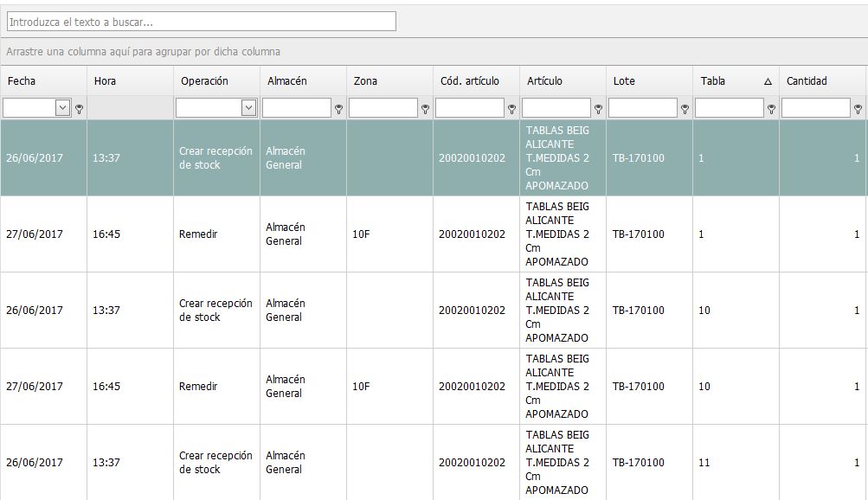Click the Tabla column filter icon

[x=772, y=109]
